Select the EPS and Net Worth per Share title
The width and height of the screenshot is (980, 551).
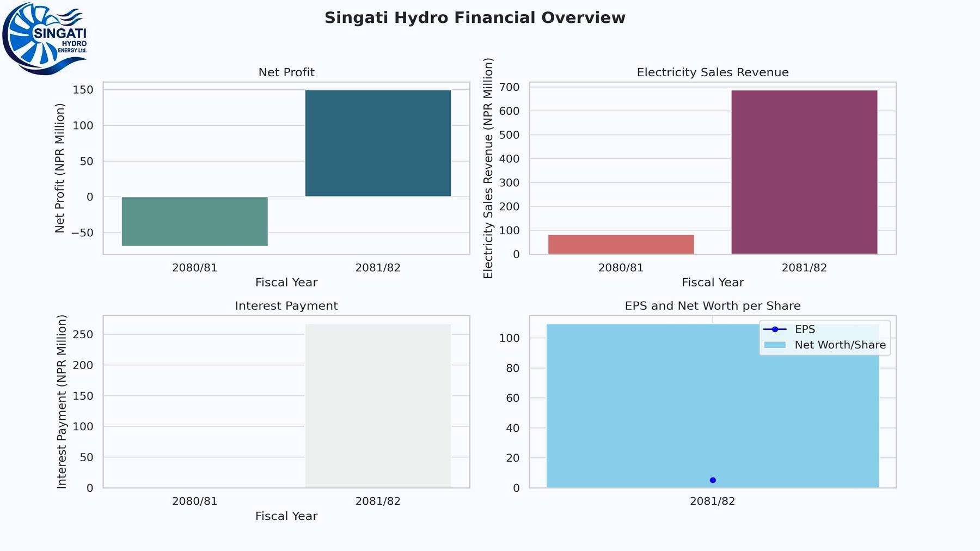coord(712,306)
